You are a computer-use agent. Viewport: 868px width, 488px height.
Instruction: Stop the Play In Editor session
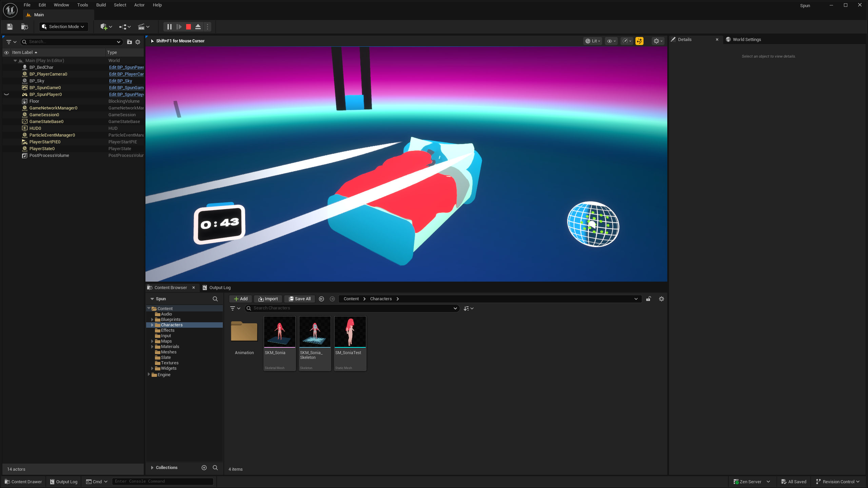pyautogui.click(x=189, y=27)
